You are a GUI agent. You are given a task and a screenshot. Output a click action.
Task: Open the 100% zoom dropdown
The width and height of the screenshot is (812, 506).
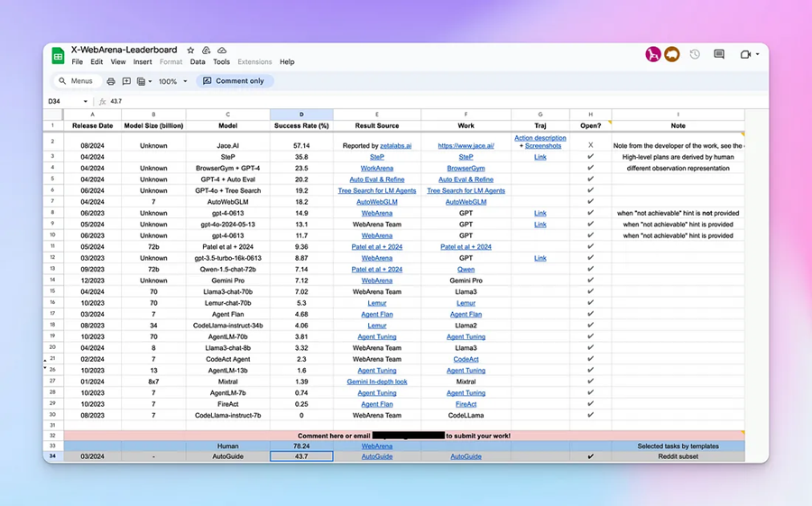click(172, 81)
